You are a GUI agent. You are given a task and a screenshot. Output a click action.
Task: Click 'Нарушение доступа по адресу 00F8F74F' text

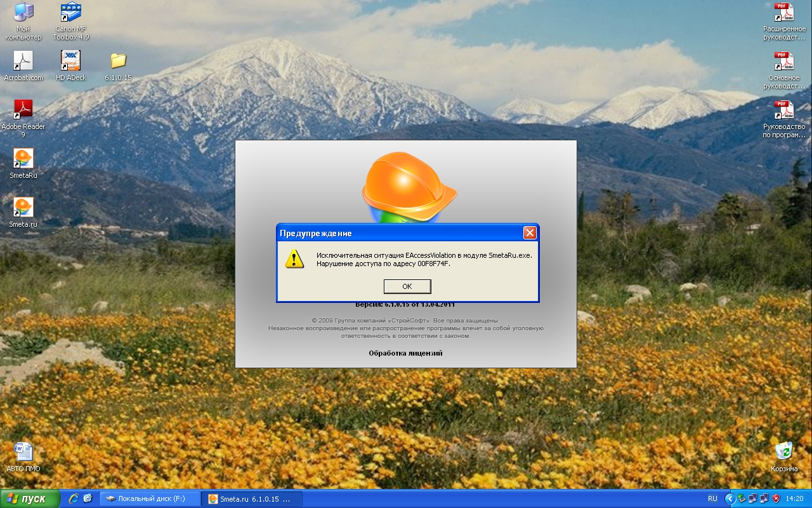383,264
